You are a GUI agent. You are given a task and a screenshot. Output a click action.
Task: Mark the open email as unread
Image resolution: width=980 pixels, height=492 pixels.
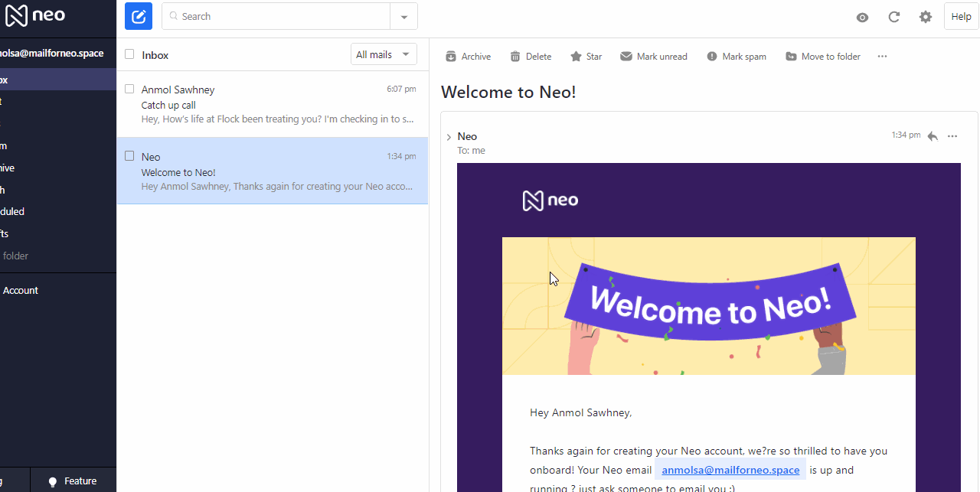653,57
